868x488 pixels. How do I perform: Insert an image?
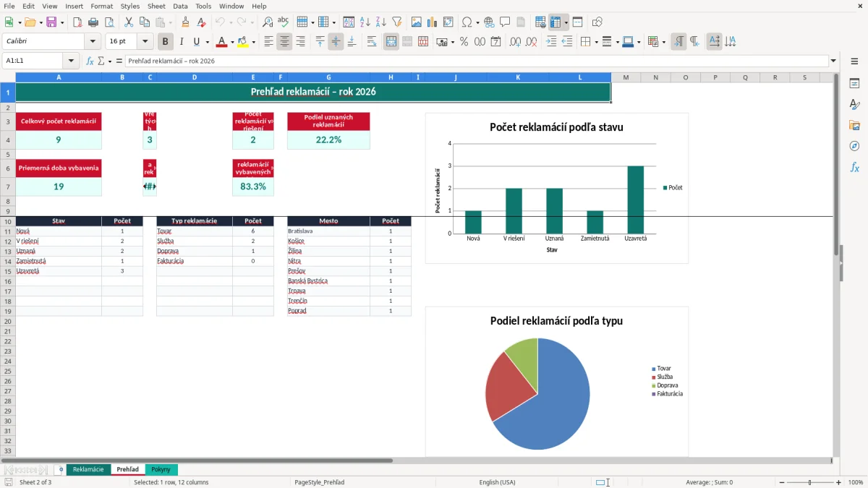417,22
